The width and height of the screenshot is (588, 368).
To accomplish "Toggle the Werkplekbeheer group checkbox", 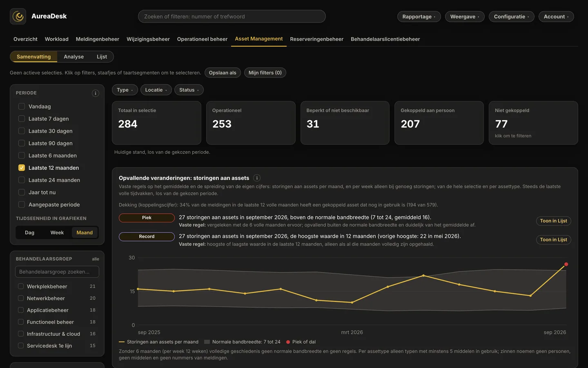I will tap(21, 286).
